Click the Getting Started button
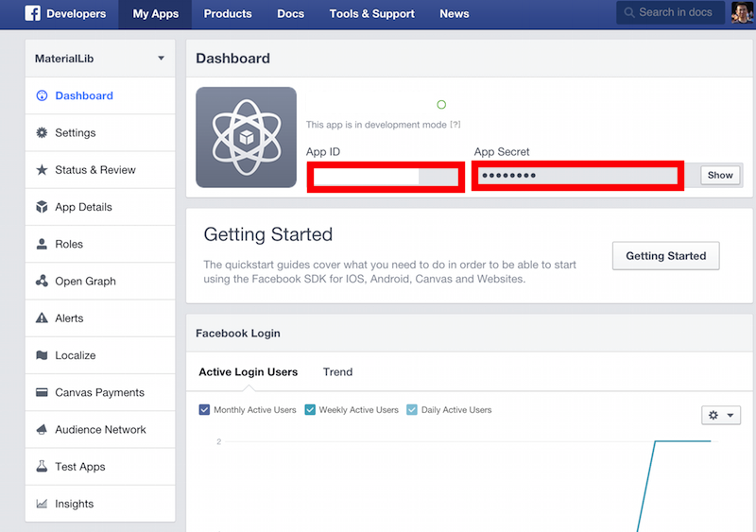 [x=666, y=256]
